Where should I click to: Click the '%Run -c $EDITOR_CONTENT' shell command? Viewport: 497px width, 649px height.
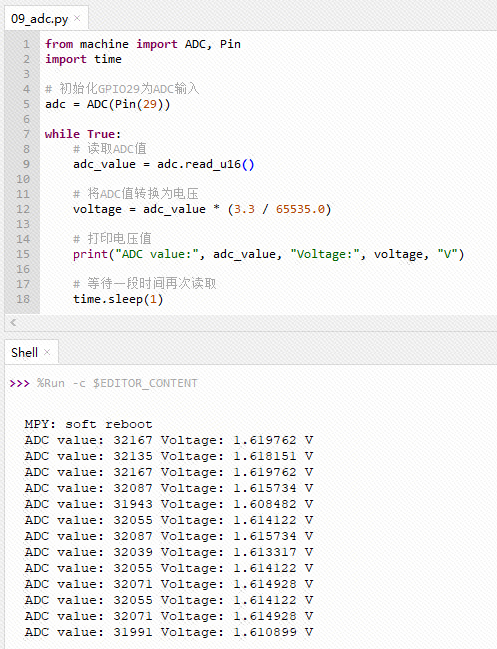117,383
